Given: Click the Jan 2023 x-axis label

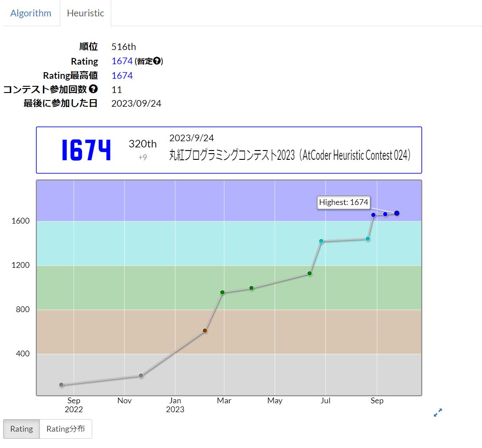Looking at the screenshot, I should point(175,405).
